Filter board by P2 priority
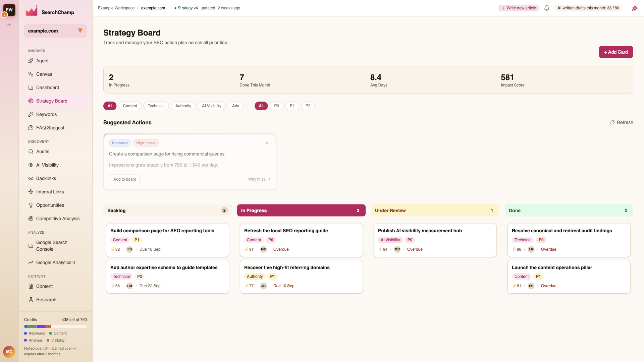The width and height of the screenshot is (644, 362). 308,106
